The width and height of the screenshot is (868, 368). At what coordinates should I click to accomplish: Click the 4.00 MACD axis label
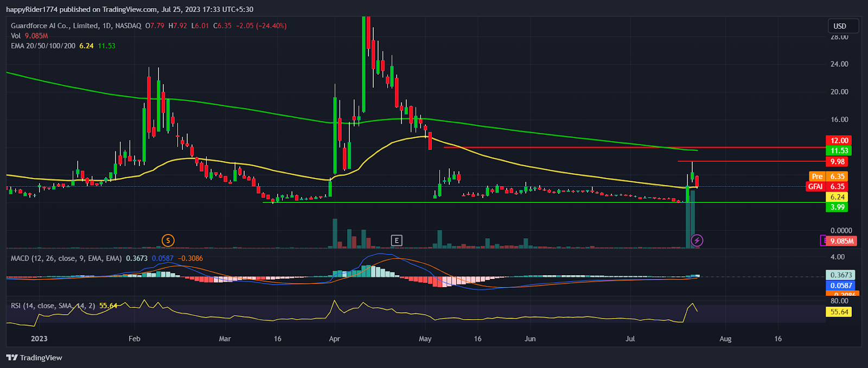[838, 257]
